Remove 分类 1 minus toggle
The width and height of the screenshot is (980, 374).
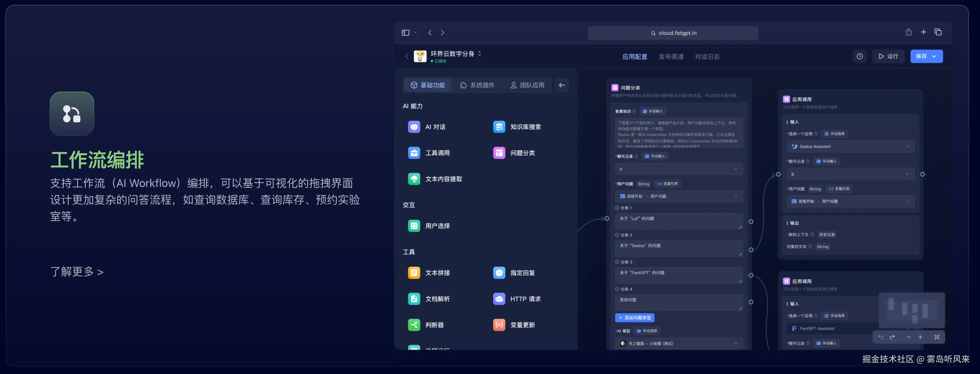point(617,208)
